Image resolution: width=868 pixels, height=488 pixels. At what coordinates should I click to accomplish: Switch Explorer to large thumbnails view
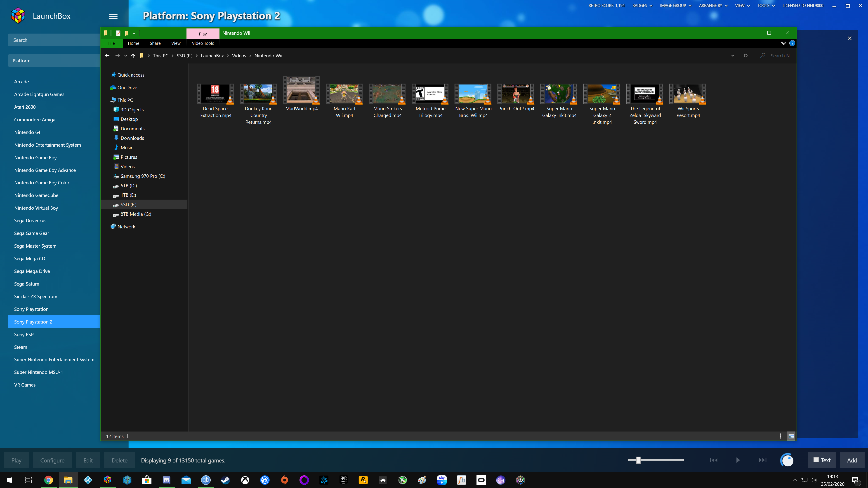click(x=791, y=436)
